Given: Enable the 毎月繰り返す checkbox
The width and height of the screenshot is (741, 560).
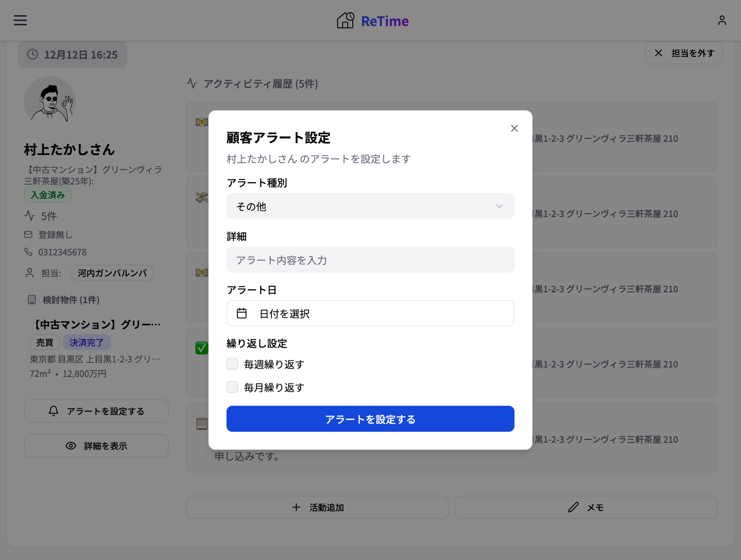Looking at the screenshot, I should (x=232, y=387).
